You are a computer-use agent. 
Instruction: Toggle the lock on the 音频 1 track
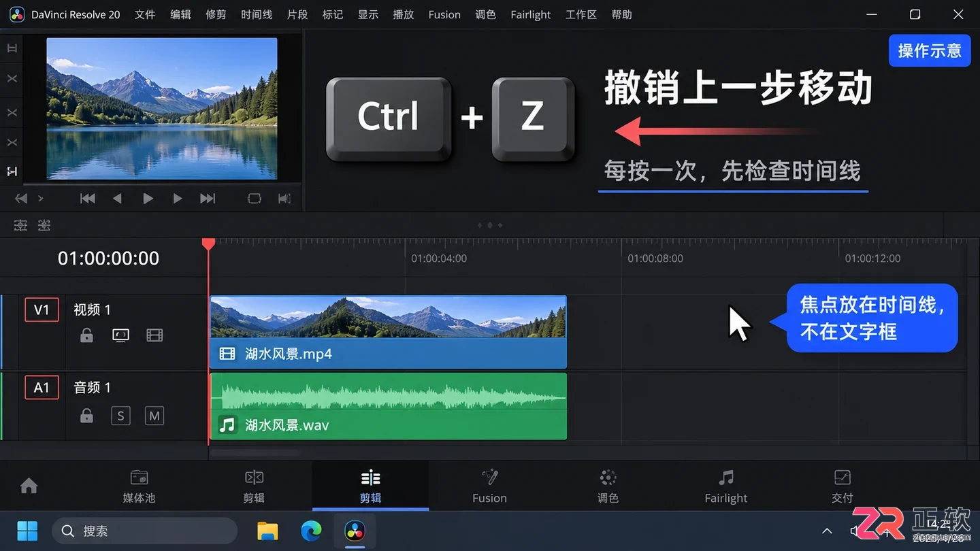point(86,416)
